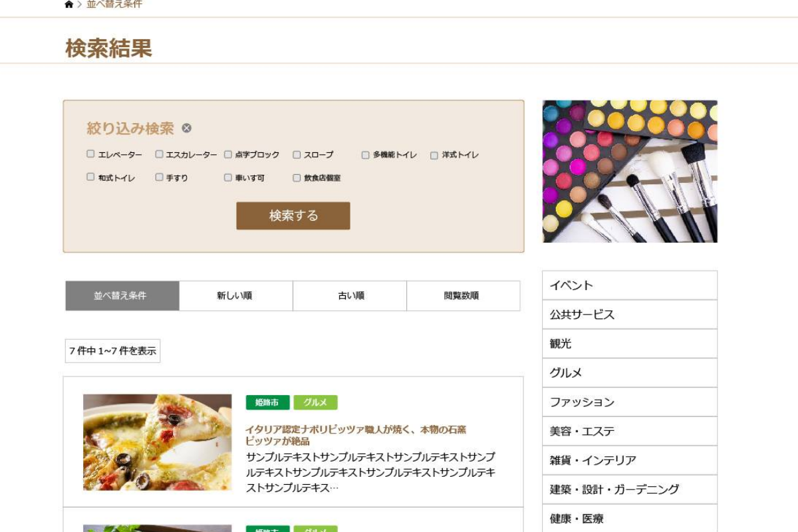Check the エレベーター checkbox
Screen dimensions: 798x532
[x=90, y=154]
